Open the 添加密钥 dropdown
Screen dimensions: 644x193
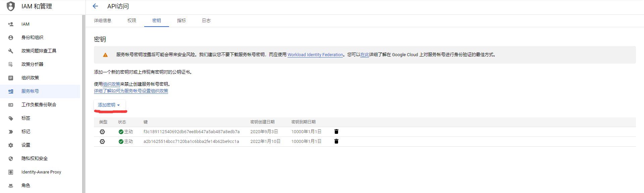click(109, 105)
